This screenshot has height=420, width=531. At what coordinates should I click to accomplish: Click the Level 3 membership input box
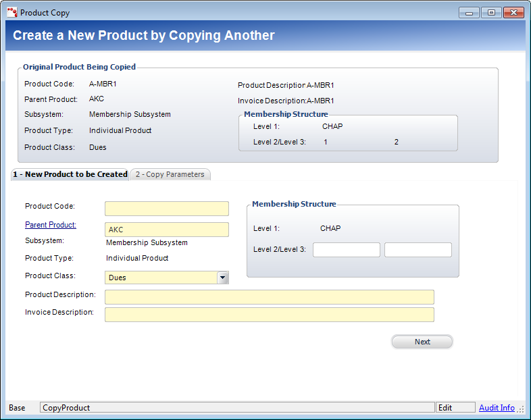pos(418,250)
